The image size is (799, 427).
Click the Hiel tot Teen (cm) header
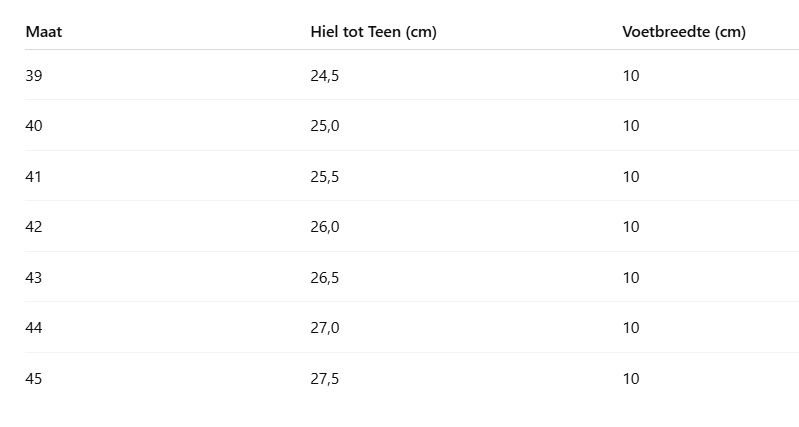tap(373, 32)
